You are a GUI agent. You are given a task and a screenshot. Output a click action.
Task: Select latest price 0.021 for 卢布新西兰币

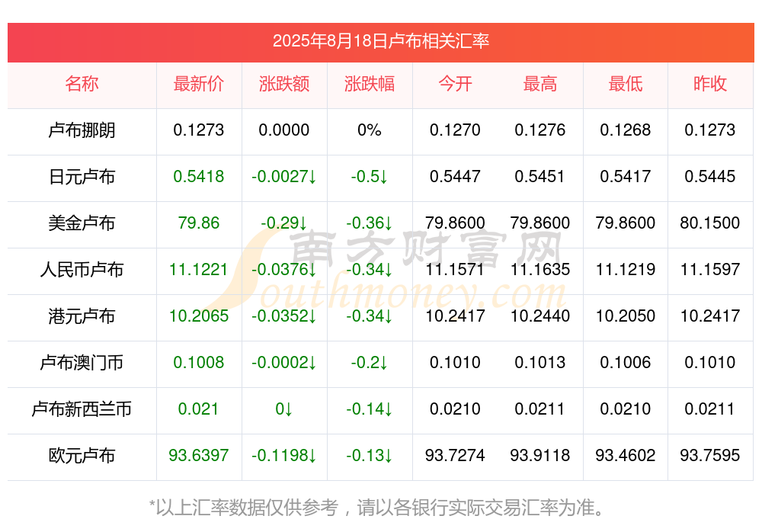[x=198, y=409]
